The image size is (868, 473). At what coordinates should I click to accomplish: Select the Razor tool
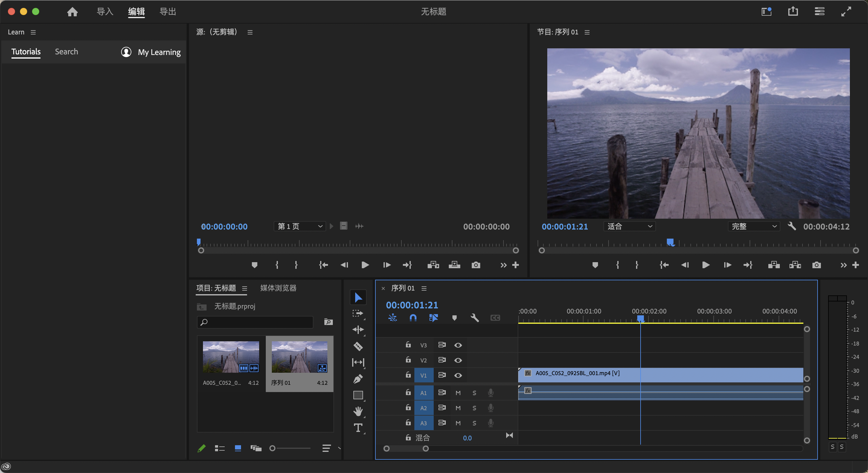point(358,346)
